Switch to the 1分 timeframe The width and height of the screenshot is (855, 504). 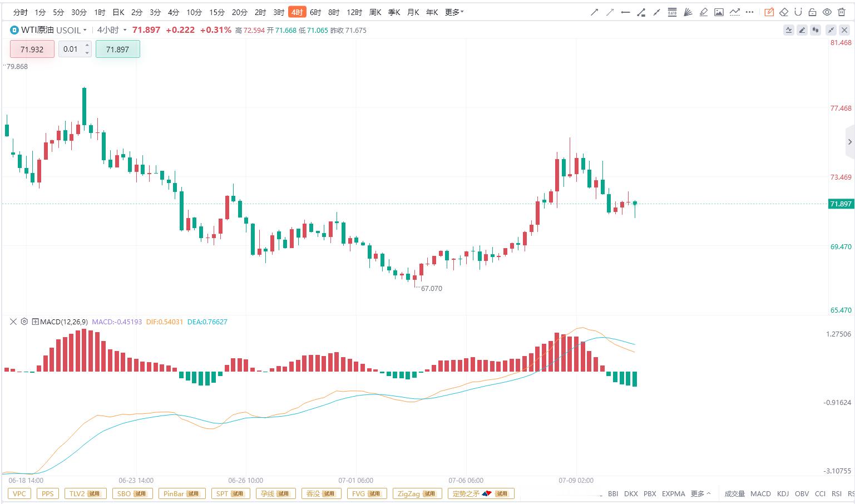[40, 12]
